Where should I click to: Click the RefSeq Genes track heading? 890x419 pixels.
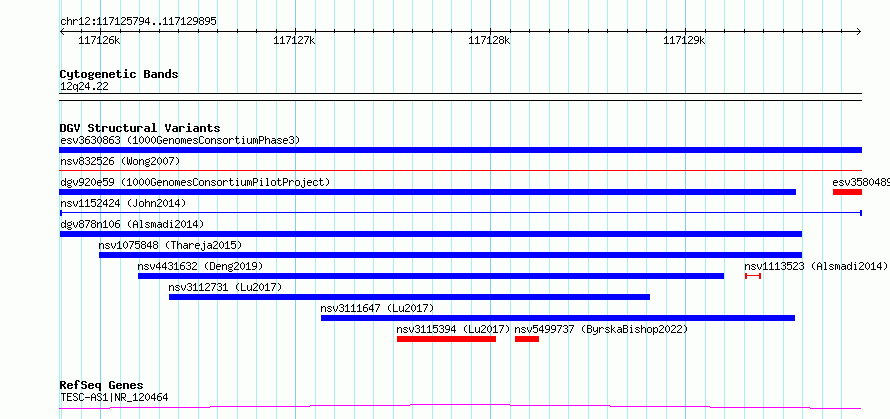[102, 386]
